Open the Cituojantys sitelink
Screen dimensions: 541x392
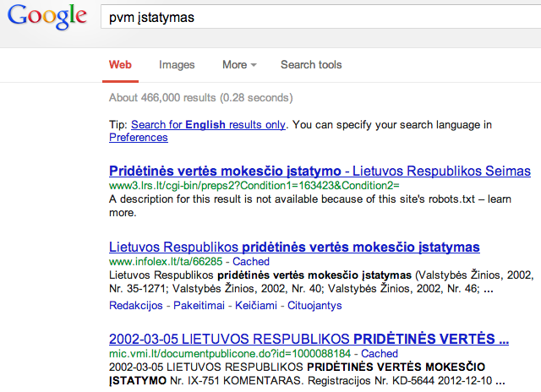pyautogui.click(x=314, y=306)
